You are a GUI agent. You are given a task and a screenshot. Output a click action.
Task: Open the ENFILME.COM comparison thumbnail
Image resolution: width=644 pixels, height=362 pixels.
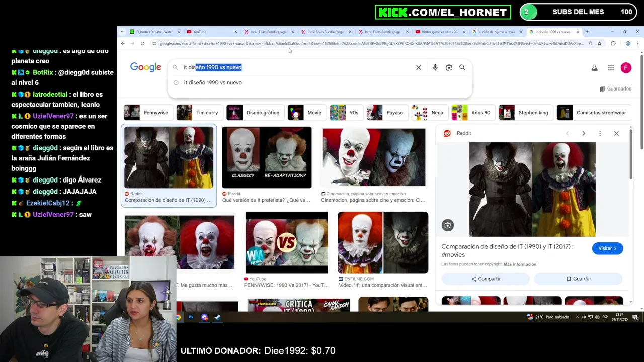tap(383, 242)
